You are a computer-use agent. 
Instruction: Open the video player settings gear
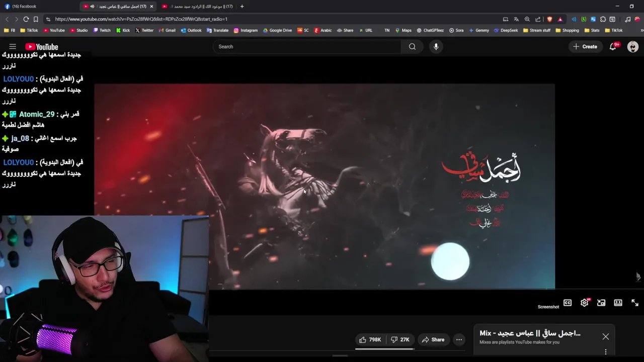pyautogui.click(x=584, y=303)
